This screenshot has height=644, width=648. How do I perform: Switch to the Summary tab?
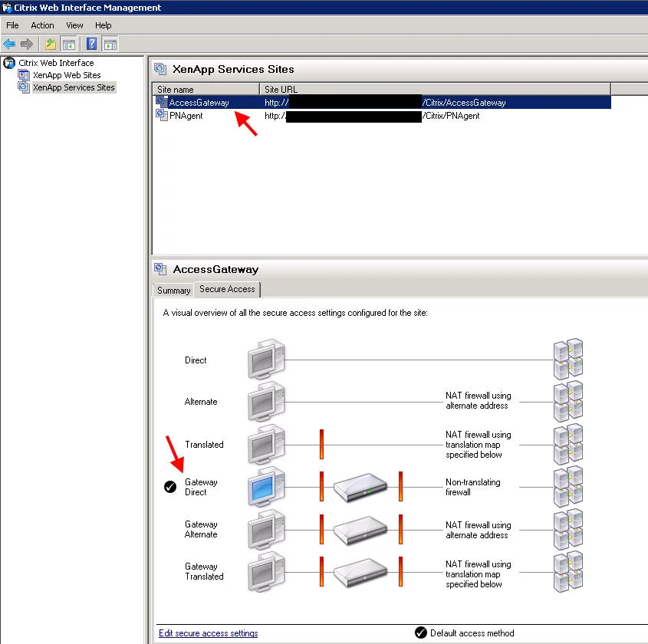point(173,291)
